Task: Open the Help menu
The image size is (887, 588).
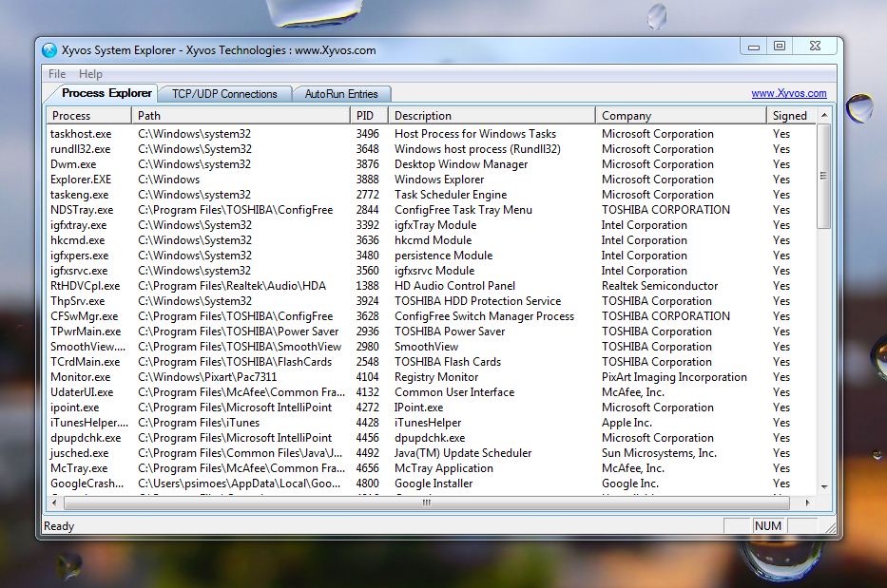Action: pyautogui.click(x=90, y=74)
